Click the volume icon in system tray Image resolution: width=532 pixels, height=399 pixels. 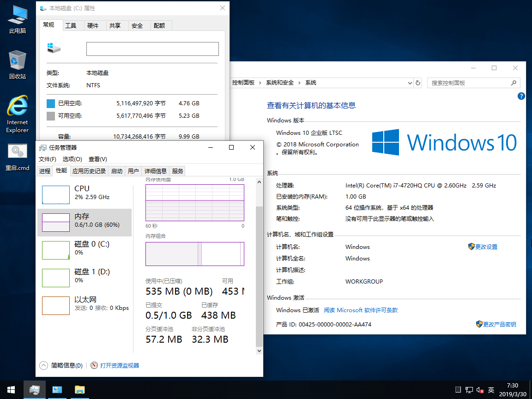click(x=480, y=390)
